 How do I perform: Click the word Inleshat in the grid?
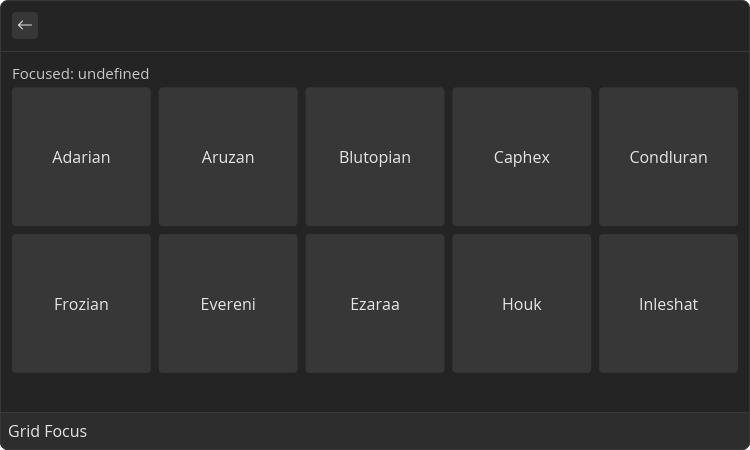pos(668,304)
